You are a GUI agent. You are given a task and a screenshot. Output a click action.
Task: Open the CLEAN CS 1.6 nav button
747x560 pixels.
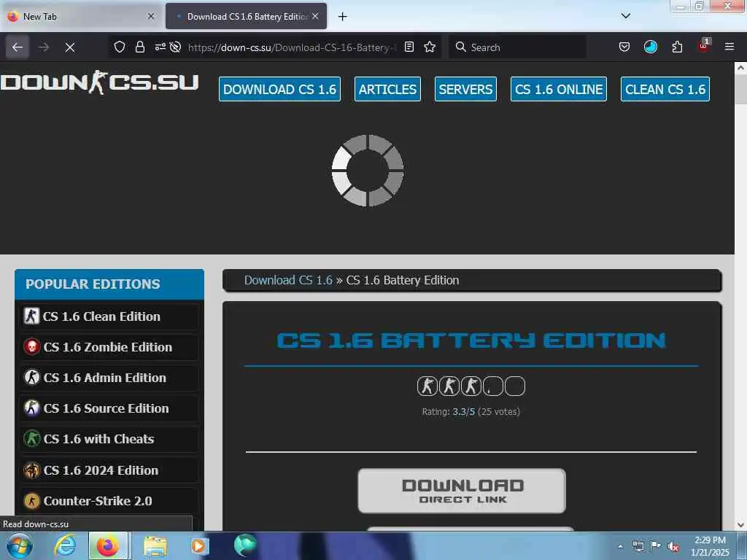pos(665,89)
